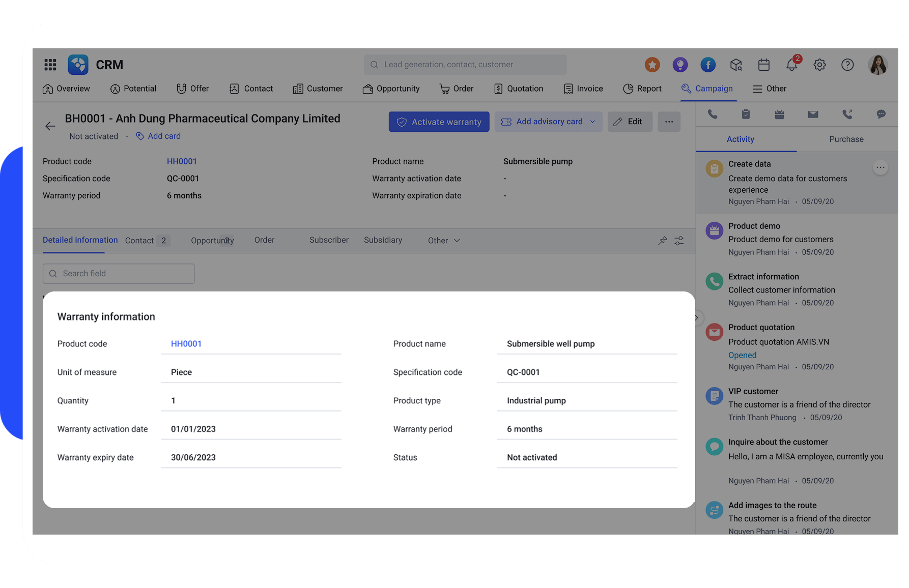909x588 pixels.
Task: Open the settings gear in the top bar
Action: (819, 65)
